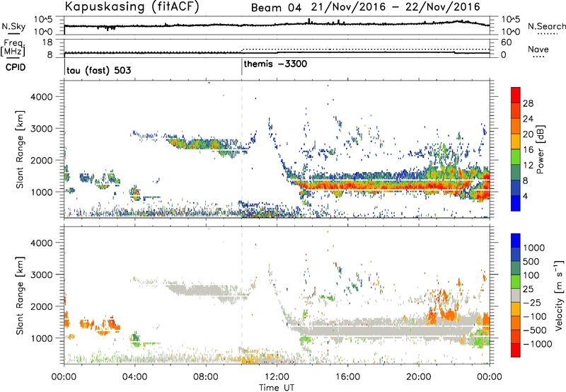Click the strong red power band near 1000 km
Viewport: 566px width, 392px height.
coord(383,186)
